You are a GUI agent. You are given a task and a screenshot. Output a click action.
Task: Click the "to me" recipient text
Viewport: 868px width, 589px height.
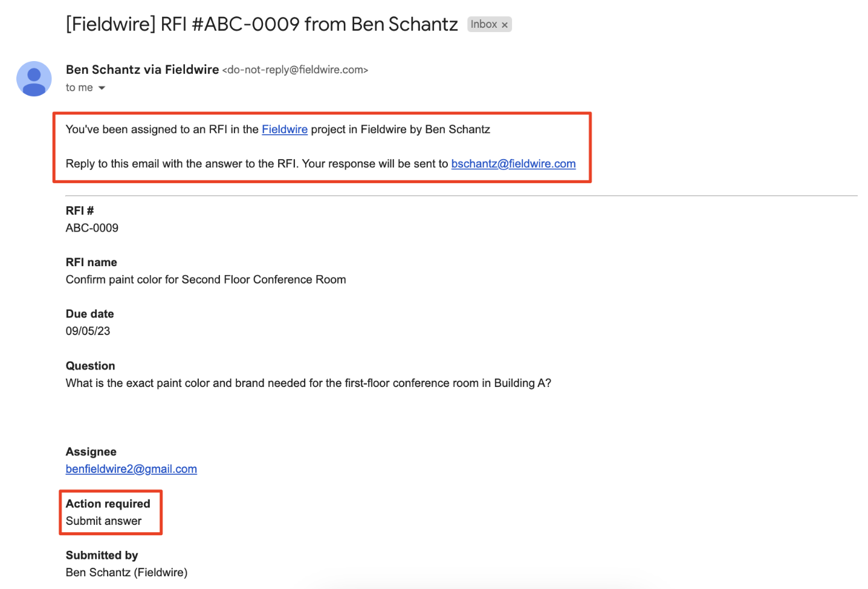pos(79,88)
